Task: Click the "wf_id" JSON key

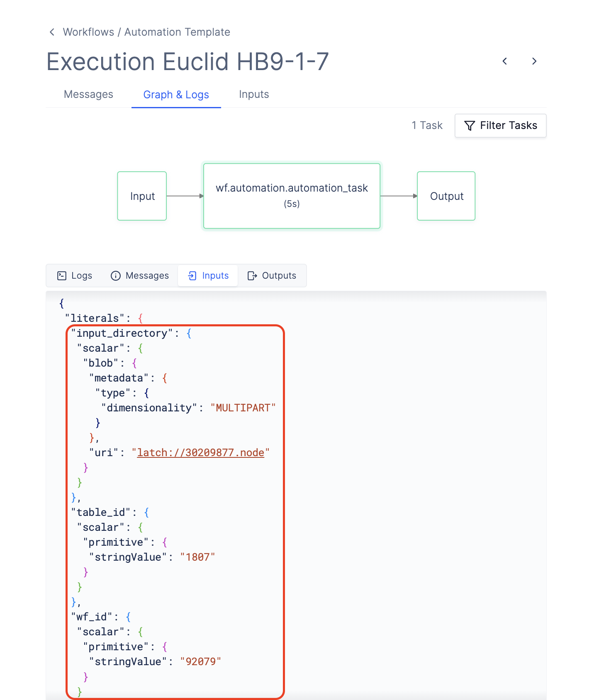Action: (x=92, y=617)
